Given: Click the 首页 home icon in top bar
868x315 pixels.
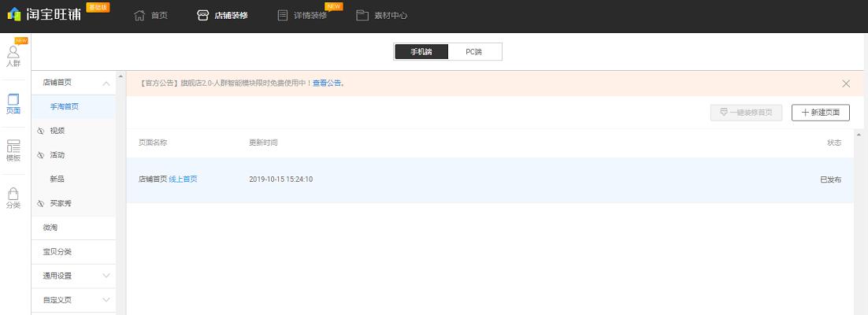Looking at the screenshot, I should (x=139, y=15).
